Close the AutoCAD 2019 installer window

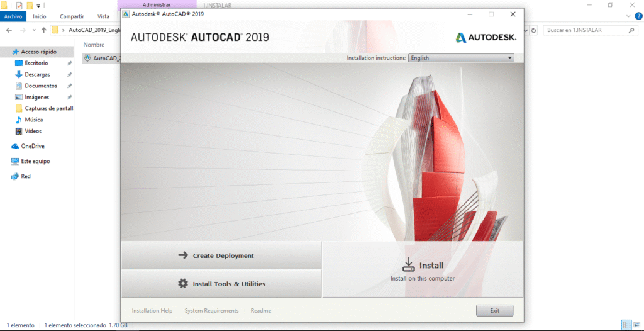[513, 14]
